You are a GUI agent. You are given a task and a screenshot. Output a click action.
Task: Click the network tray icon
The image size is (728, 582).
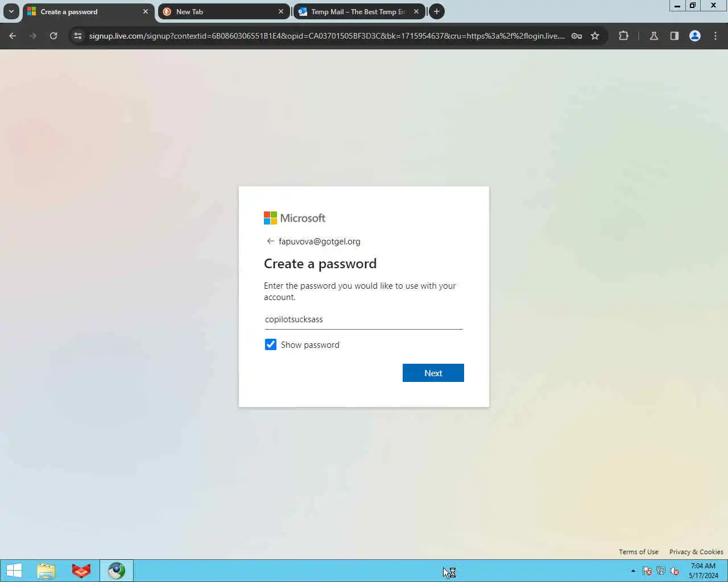661,571
